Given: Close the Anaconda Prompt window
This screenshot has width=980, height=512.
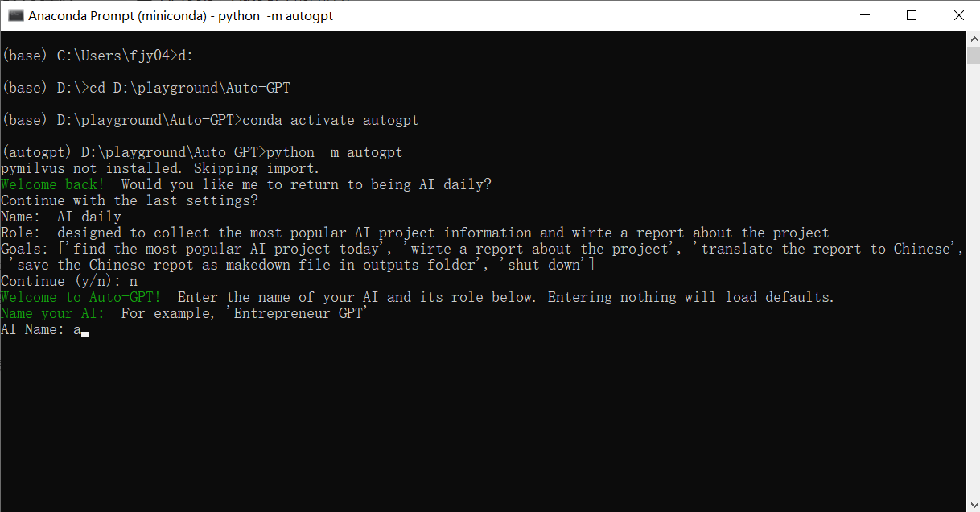Looking at the screenshot, I should 957,15.
